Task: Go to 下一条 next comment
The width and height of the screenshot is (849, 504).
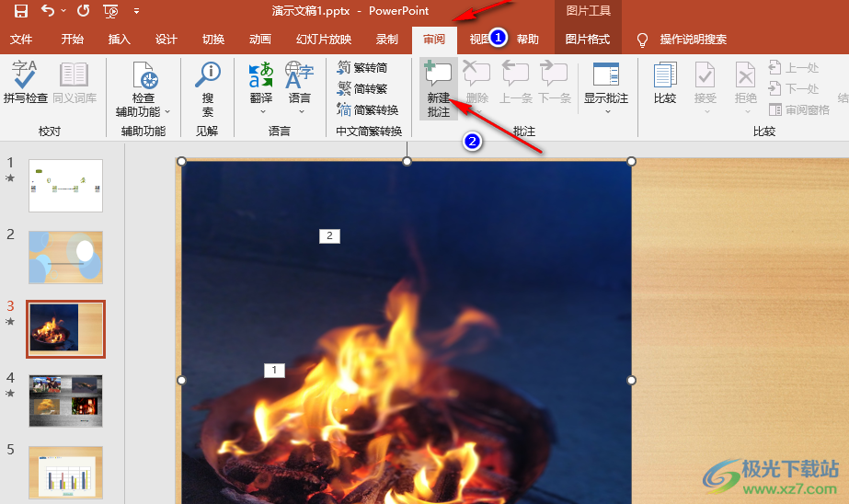Action: click(555, 82)
